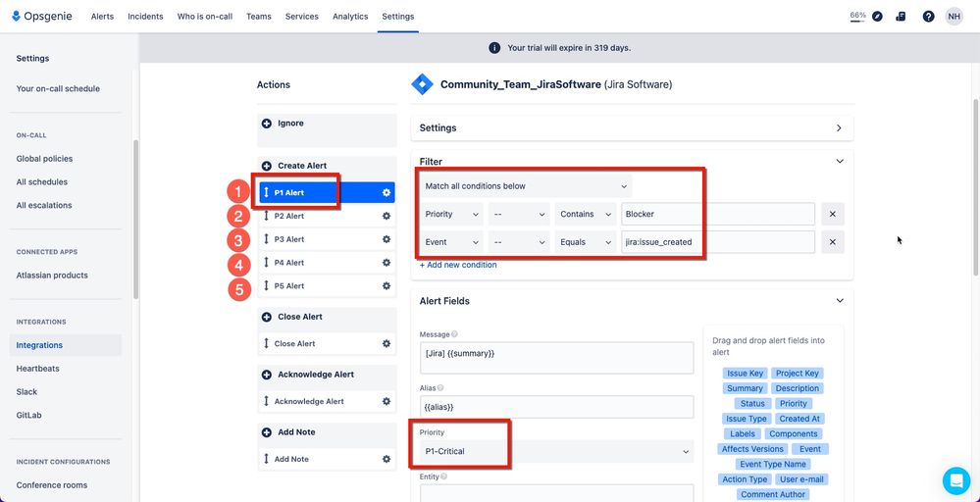Remove the Priority Contains Blocker condition

click(x=833, y=214)
